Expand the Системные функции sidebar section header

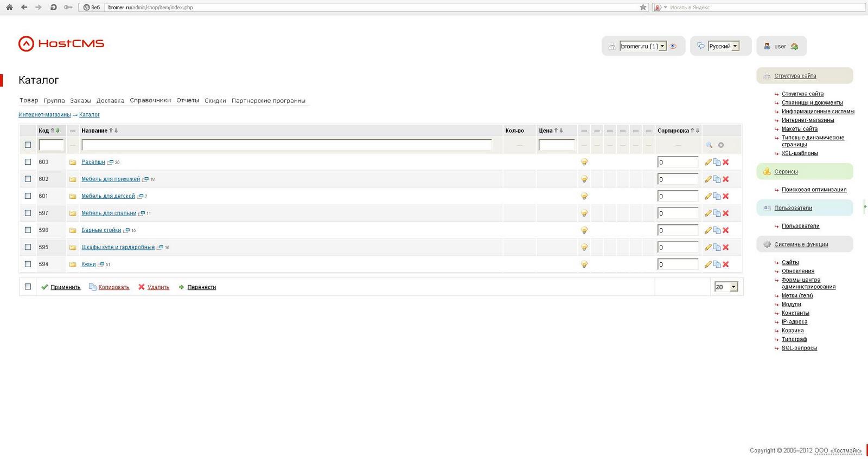click(805, 244)
